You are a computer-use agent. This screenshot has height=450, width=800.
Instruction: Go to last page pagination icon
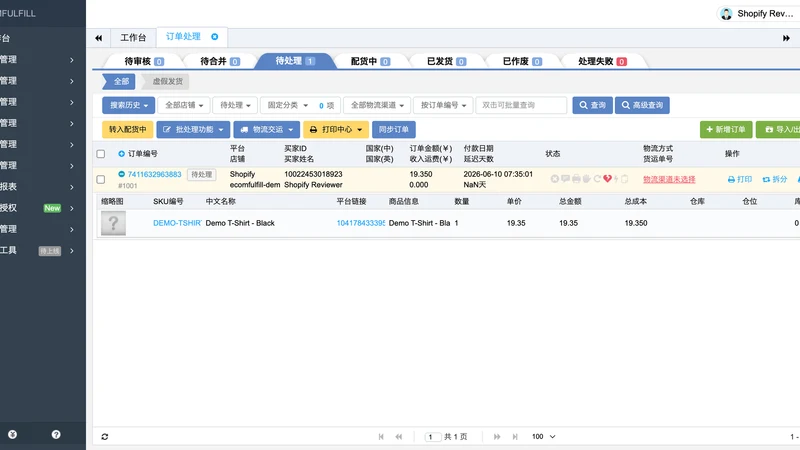(515, 437)
